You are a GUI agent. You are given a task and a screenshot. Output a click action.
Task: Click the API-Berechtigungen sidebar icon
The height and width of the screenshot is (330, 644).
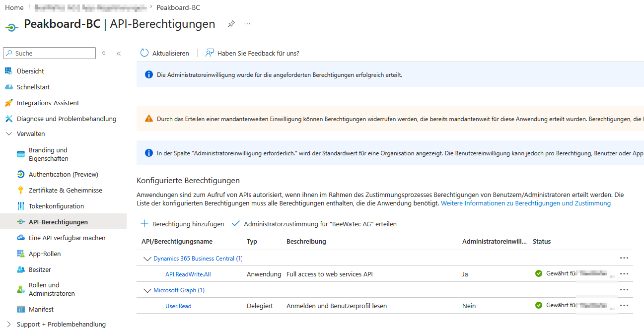20,222
